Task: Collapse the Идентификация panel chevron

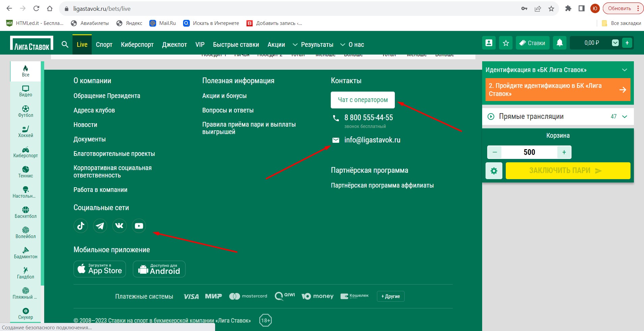Action: point(624,70)
